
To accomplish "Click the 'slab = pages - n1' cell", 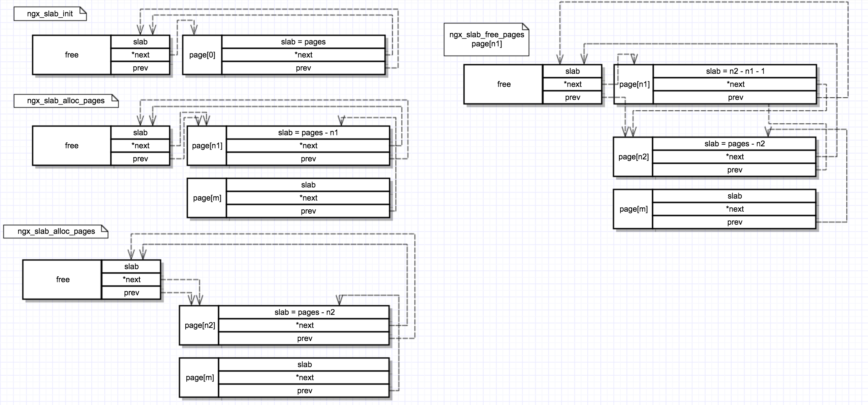I will click(x=308, y=133).
